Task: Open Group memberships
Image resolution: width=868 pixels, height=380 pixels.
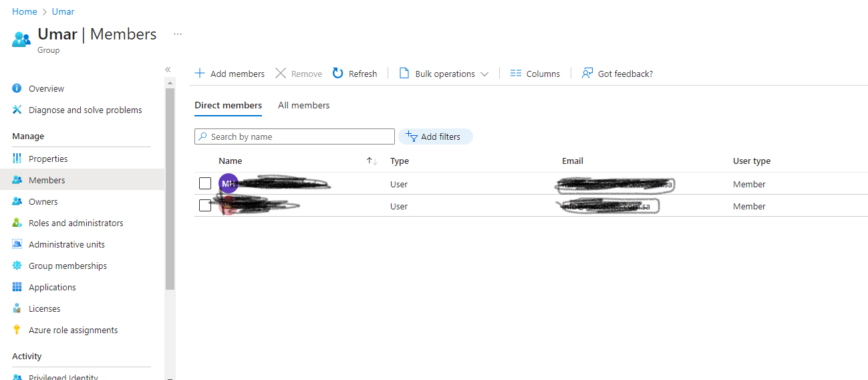Action: [67, 266]
